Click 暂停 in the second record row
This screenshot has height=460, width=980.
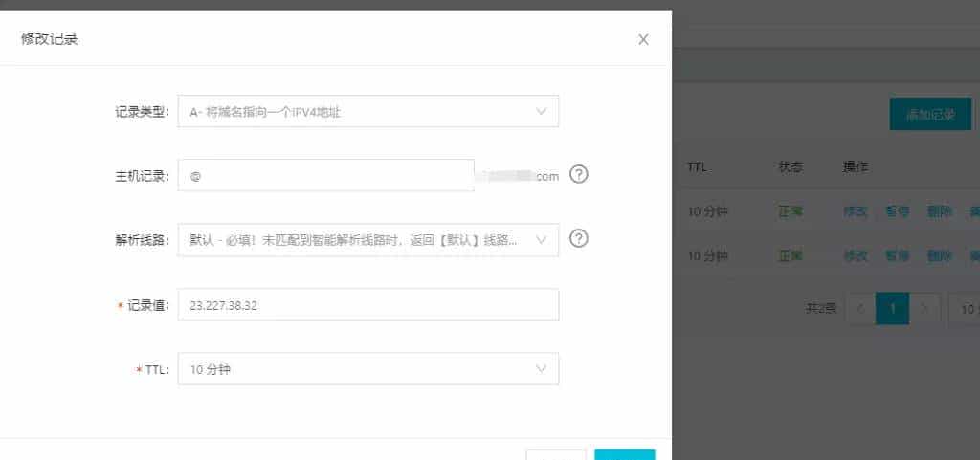tap(898, 256)
